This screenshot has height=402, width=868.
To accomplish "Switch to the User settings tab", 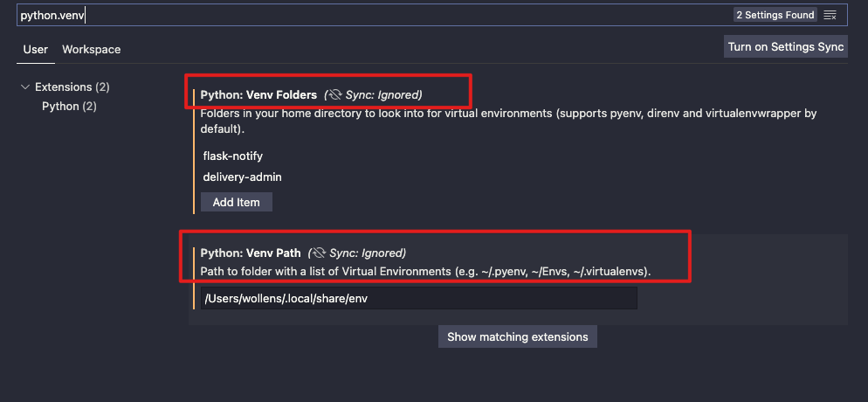I will (35, 49).
